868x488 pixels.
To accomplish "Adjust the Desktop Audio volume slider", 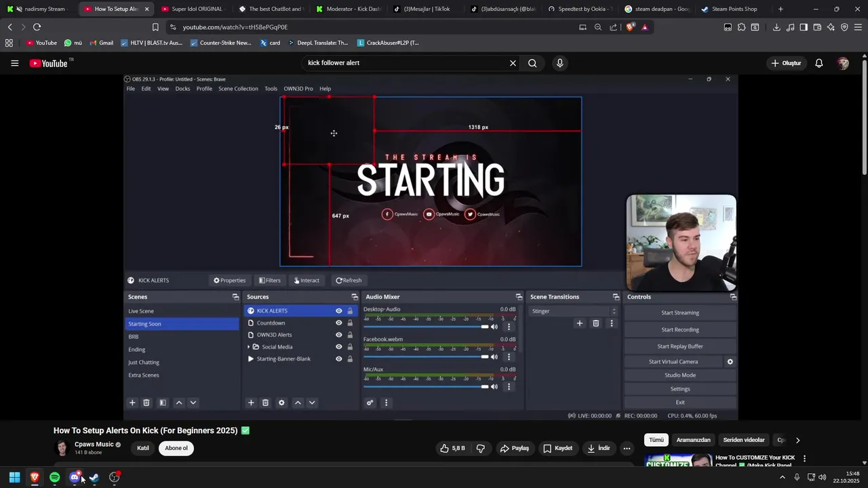I will click(426, 327).
